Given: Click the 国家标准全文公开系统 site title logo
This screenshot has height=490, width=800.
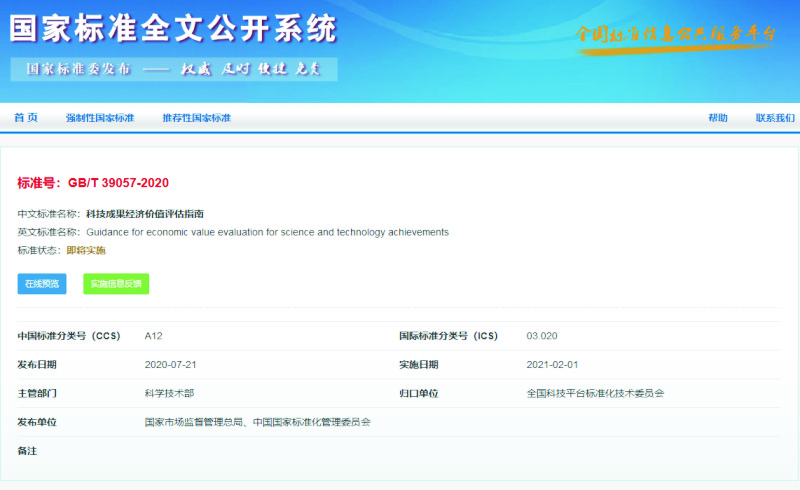Looking at the screenshot, I should point(173,29).
